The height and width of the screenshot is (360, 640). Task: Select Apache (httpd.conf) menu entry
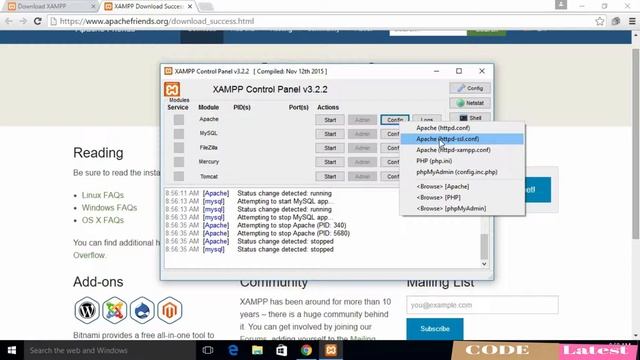[462, 128]
